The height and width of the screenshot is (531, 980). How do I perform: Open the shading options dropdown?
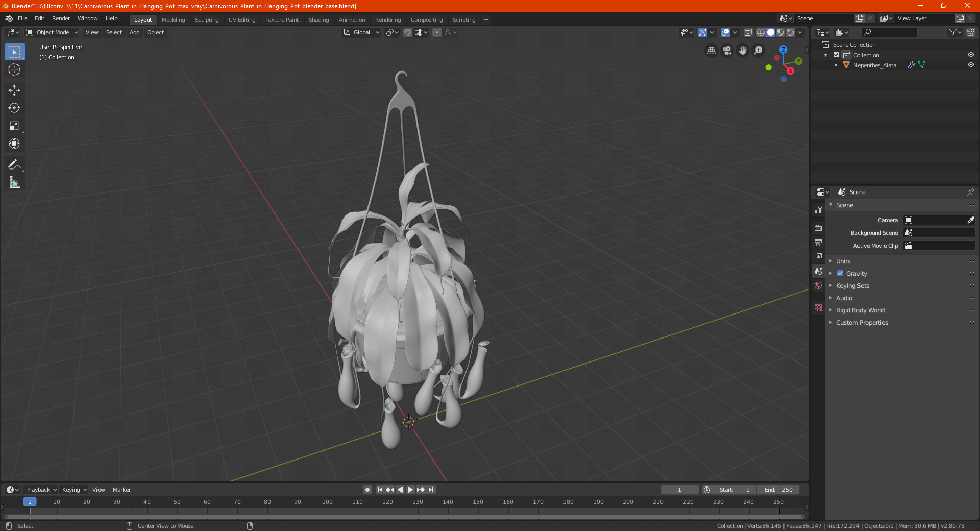(800, 32)
